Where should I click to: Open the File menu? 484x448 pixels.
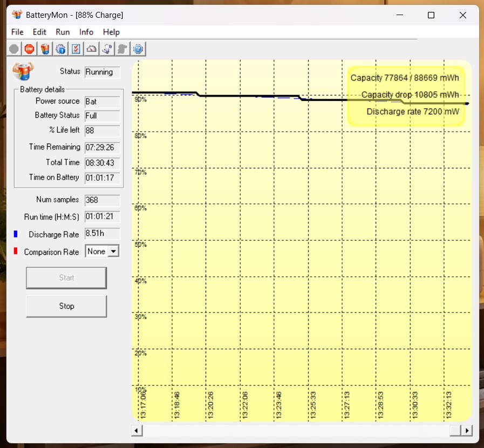tap(17, 32)
